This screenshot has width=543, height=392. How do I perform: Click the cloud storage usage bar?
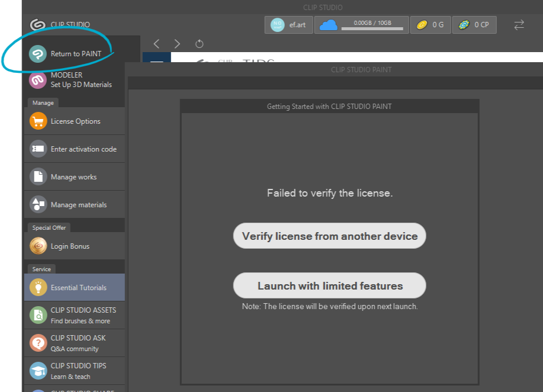pos(372,29)
